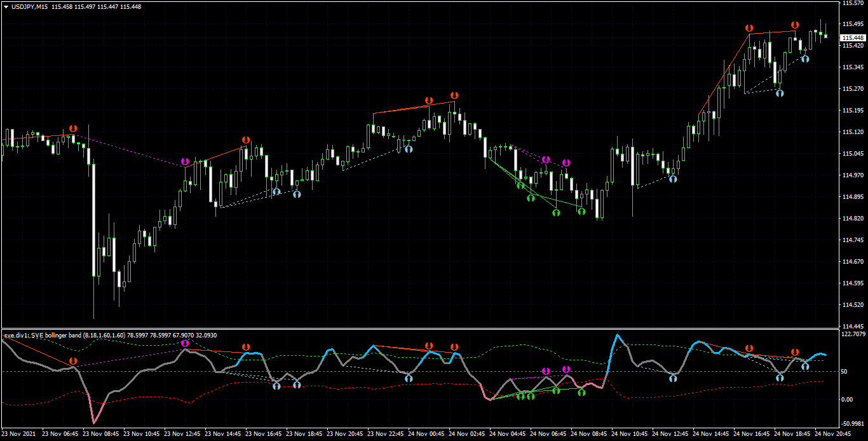The width and height of the screenshot is (868, 441).
Task: Click leftmost green up-arrow below price near 24 Nov 04:45
Action: pos(520,185)
